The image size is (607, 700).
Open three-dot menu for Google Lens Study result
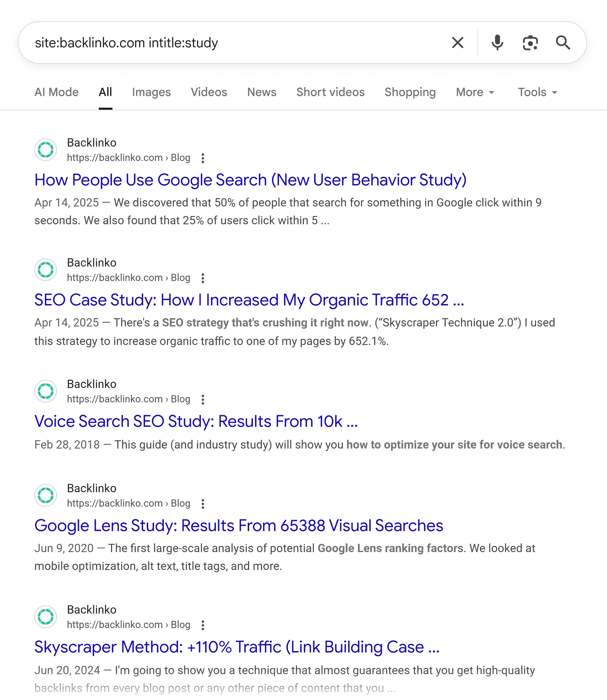click(203, 504)
